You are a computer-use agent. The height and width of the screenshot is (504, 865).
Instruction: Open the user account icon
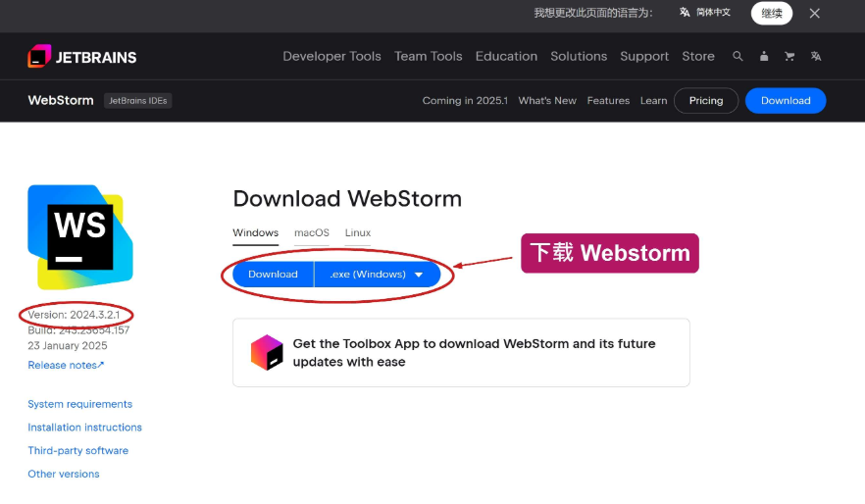click(764, 56)
